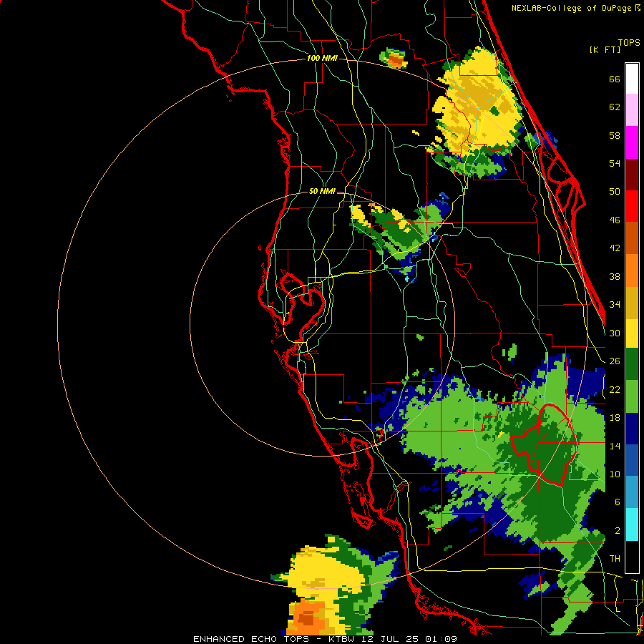The height and width of the screenshot is (644, 644).
Task: Click the dark orange 46 kft legend swatch
Action: (632, 238)
